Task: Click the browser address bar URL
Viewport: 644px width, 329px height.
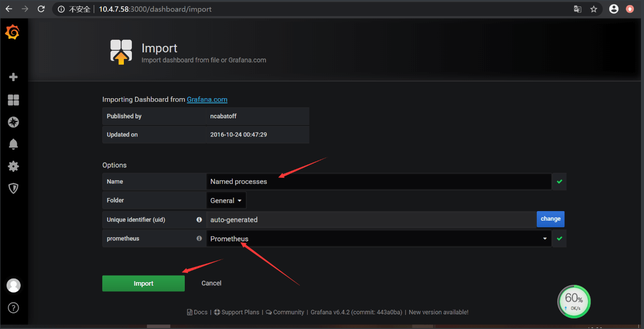Action: (x=155, y=9)
